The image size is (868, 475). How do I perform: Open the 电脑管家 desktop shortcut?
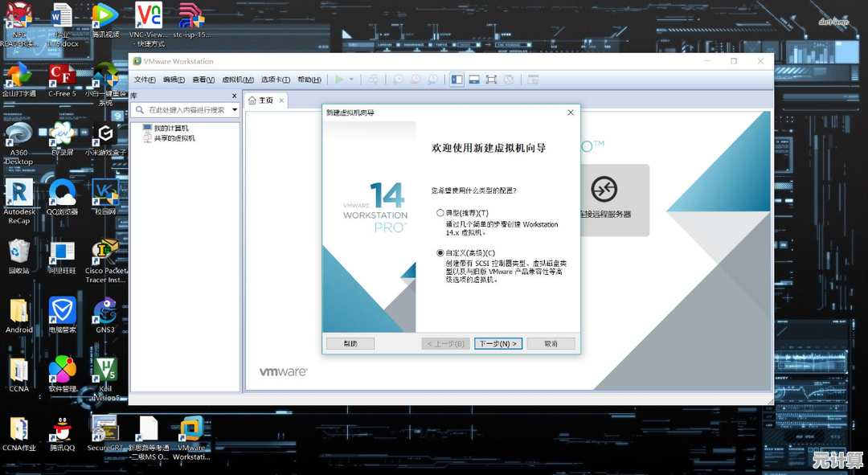(62, 315)
